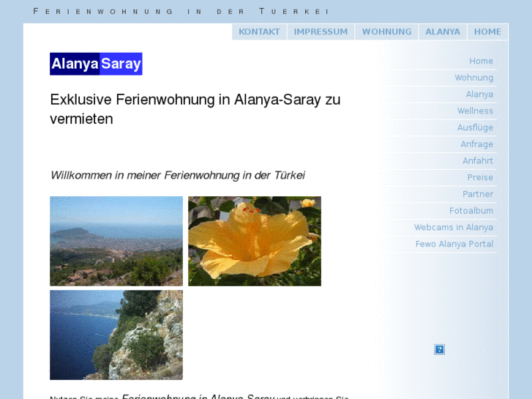Click 'Willkommen in meiner Ferienwohnung in der Türkei' text
Screen dimensions: 532x399
[x=178, y=175]
